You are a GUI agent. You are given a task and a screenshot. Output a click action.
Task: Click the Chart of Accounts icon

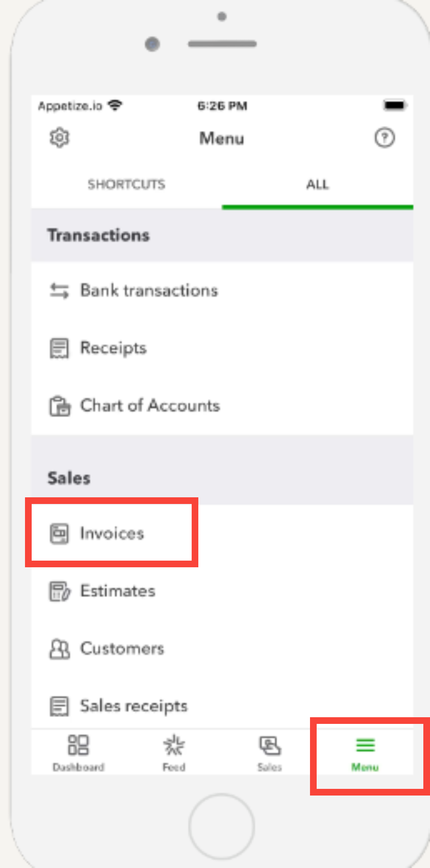[60, 406]
